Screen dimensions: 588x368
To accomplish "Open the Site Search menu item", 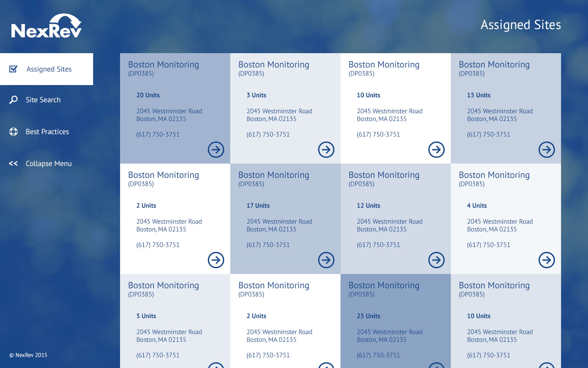I will pos(43,100).
